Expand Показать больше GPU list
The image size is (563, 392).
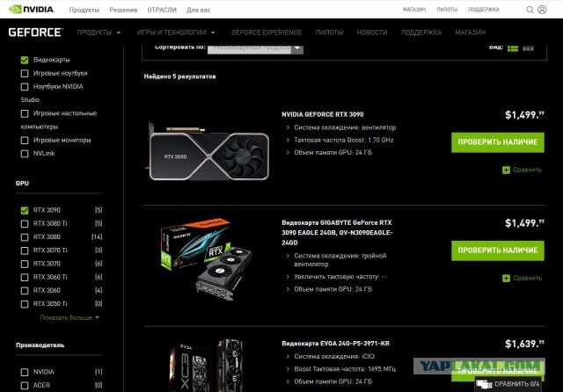click(69, 317)
